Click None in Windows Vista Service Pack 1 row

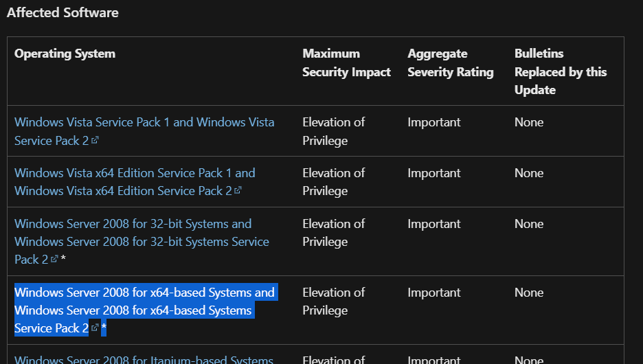(x=529, y=122)
